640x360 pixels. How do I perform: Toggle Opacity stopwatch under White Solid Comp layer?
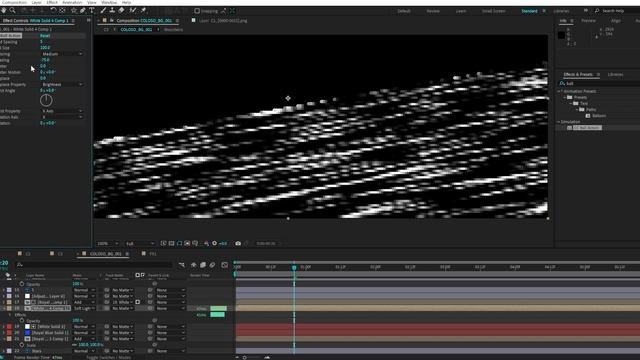(x=22, y=321)
